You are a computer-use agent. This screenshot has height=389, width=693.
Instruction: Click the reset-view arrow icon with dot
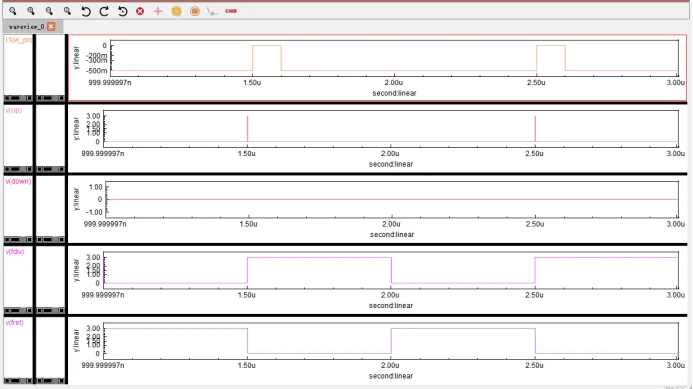pos(122,11)
